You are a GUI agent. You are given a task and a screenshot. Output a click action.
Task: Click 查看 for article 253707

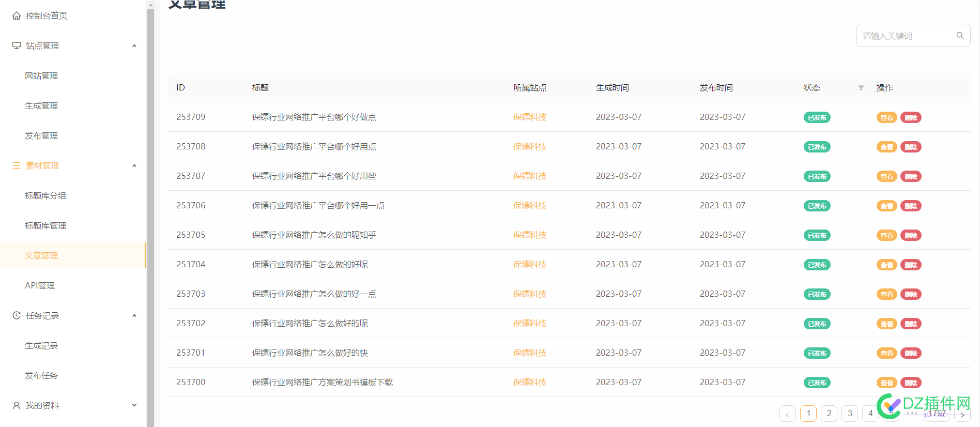[x=887, y=176]
